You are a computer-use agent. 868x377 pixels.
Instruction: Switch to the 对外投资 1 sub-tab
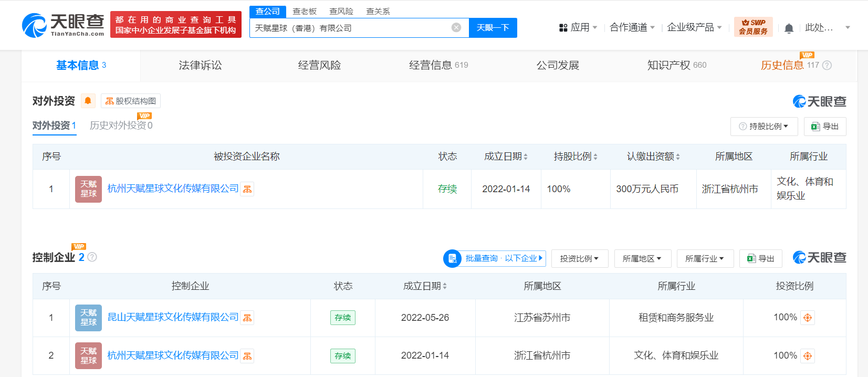click(x=54, y=125)
